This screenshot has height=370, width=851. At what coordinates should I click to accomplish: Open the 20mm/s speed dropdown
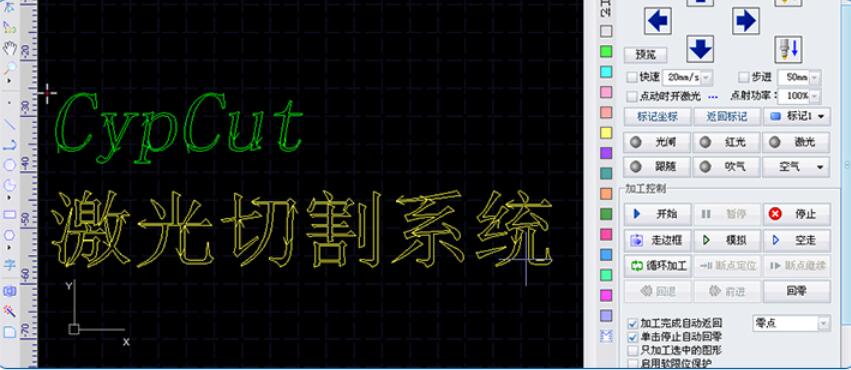pos(706,78)
